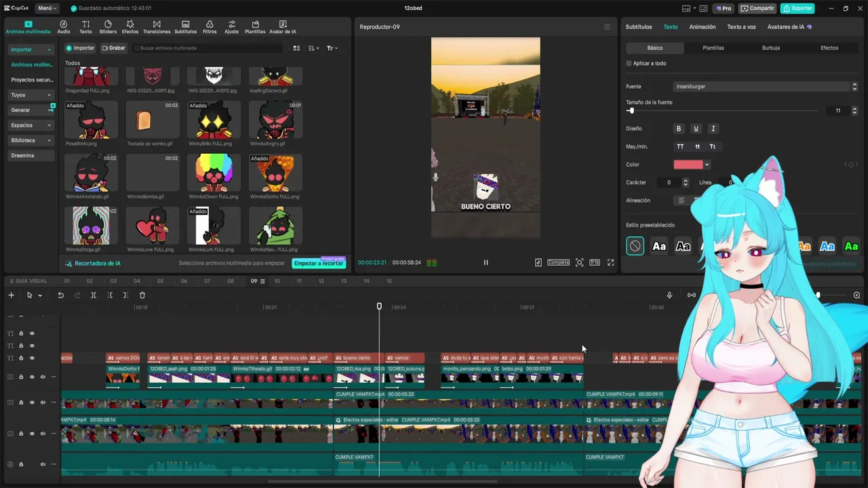
Task: Set text case to all uppercase TT
Action: tap(680, 146)
